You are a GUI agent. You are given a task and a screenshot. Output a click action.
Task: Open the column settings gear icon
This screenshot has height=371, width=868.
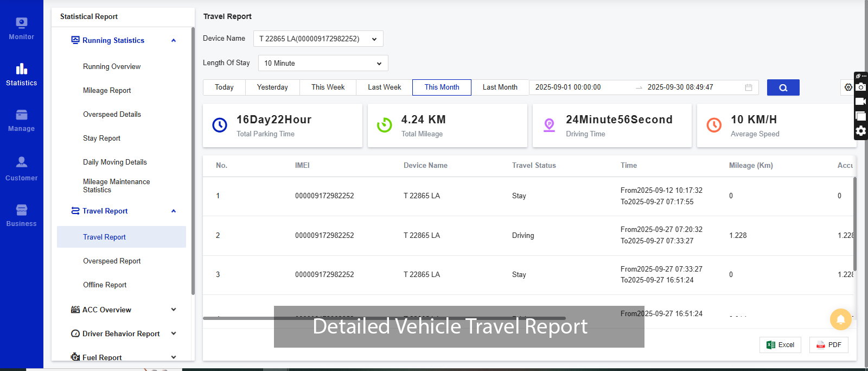point(848,87)
